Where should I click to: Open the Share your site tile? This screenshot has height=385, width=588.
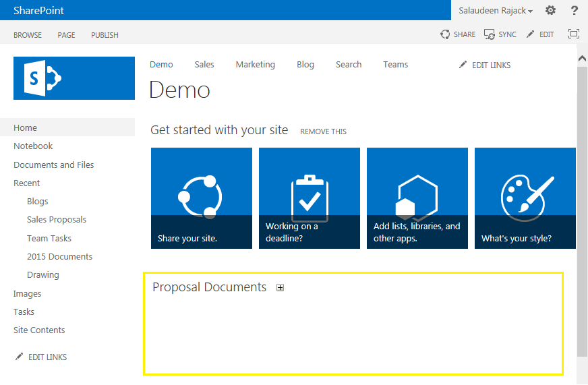202,198
